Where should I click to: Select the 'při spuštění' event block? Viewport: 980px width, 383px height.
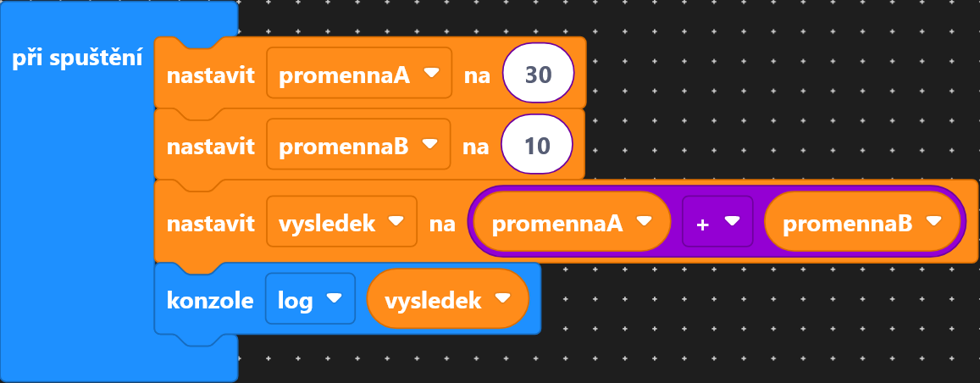pyautogui.click(x=77, y=58)
